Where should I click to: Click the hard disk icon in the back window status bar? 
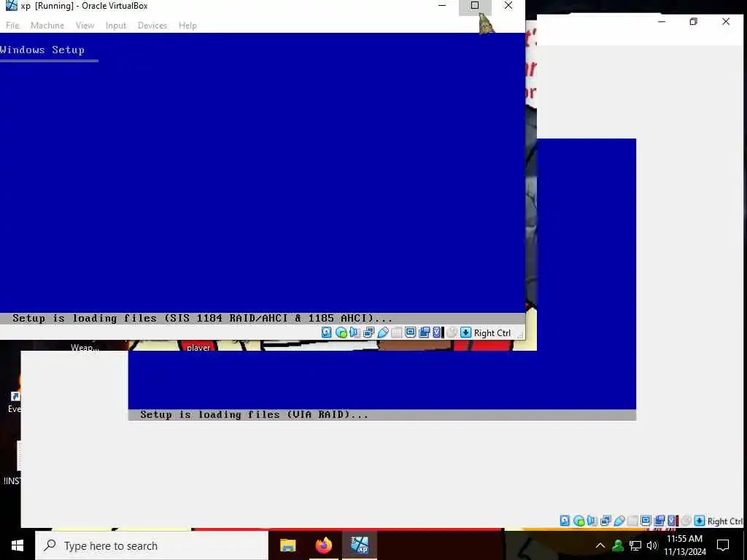pyautogui.click(x=565, y=521)
